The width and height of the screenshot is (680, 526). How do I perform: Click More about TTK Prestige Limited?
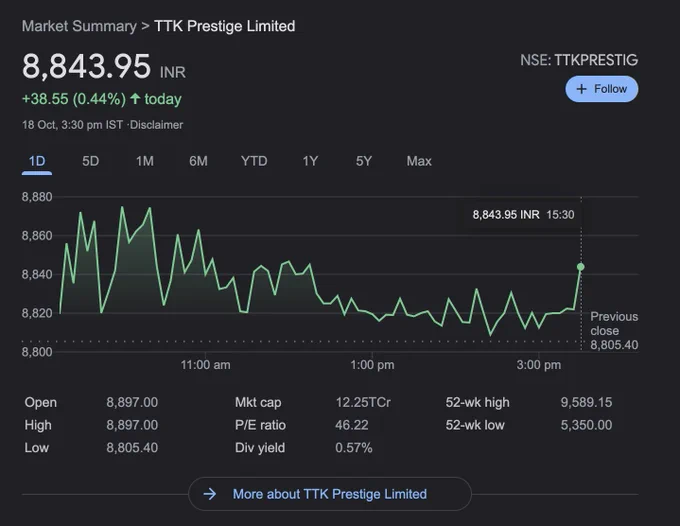330,494
